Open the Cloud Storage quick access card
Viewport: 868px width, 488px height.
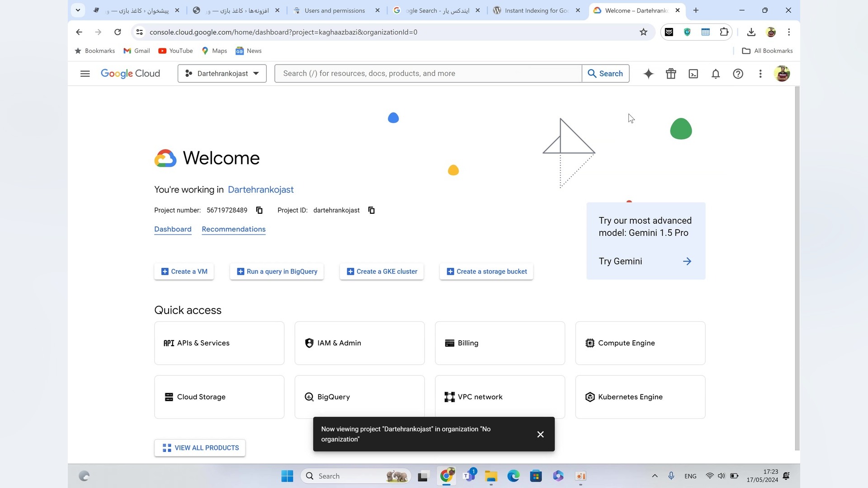click(219, 397)
